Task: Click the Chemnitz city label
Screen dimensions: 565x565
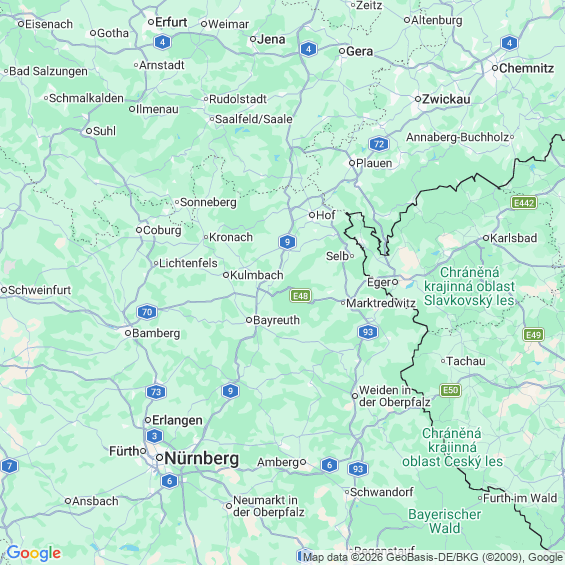Action: 526,68
